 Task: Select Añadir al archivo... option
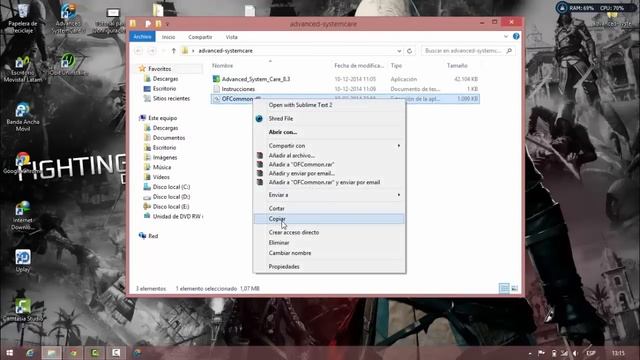[329, 156]
